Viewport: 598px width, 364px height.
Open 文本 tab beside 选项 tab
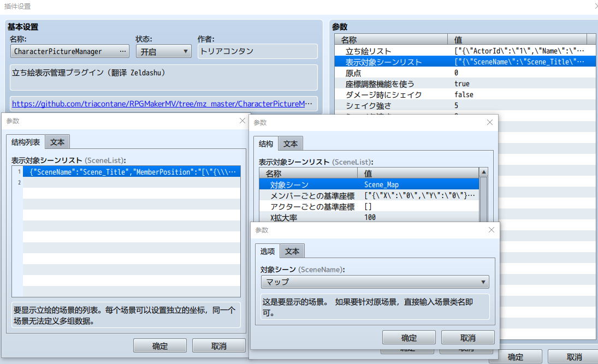(x=292, y=251)
